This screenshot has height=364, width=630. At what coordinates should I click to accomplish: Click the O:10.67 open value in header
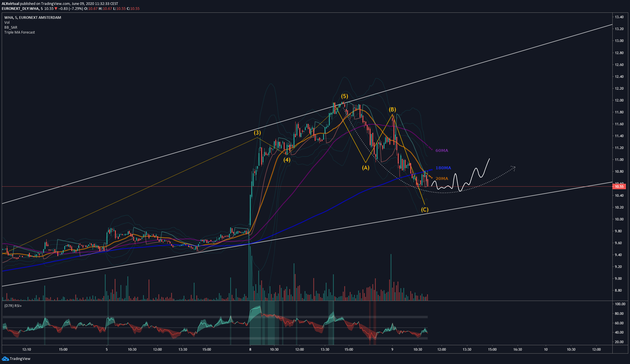pyautogui.click(x=91, y=9)
